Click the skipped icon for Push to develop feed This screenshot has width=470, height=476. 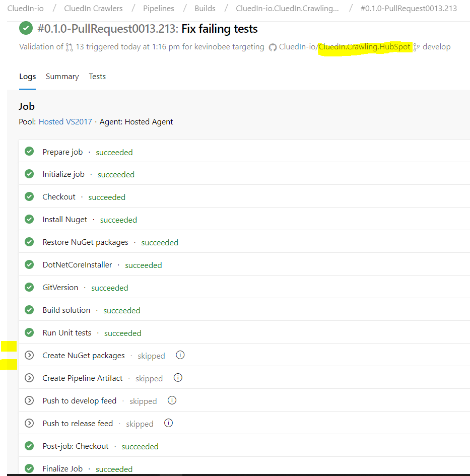tap(29, 401)
